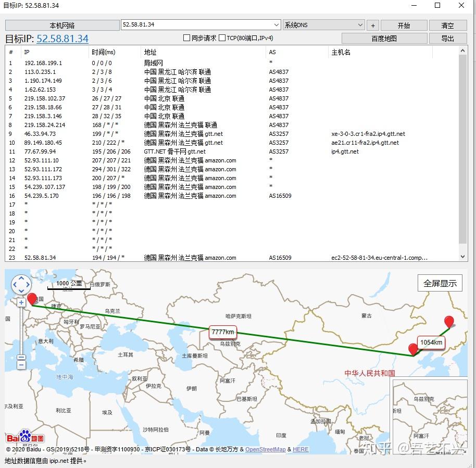
Task: Select hop row 46.33.94.73
Action: click(x=232, y=134)
